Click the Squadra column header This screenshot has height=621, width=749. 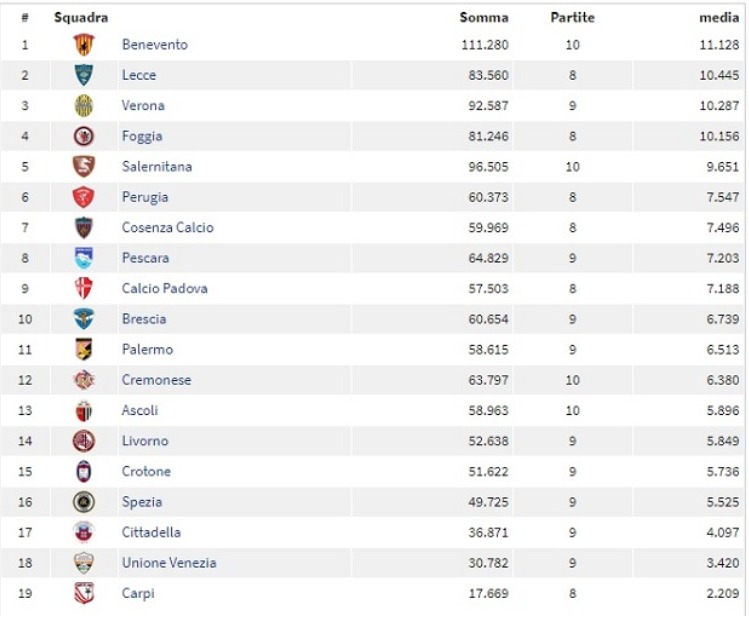pyautogui.click(x=81, y=18)
